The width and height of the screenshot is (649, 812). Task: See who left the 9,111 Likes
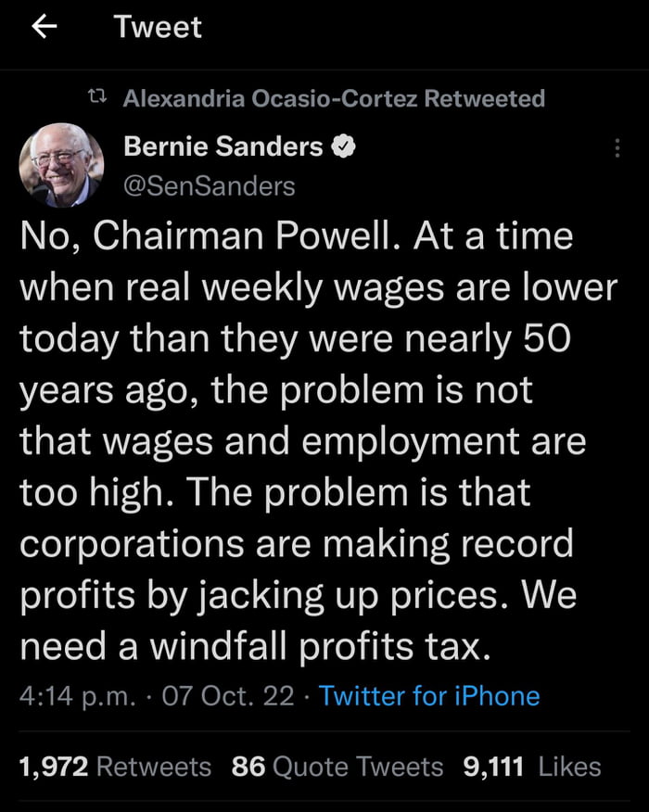(533, 767)
